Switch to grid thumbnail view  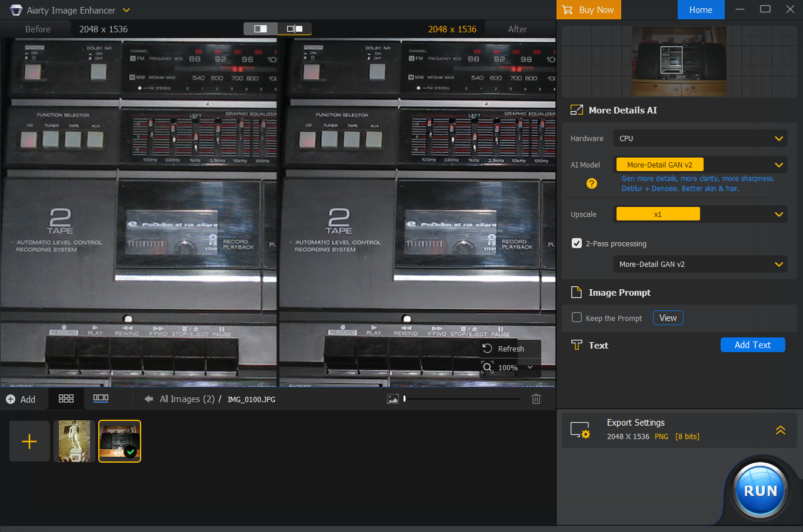(66, 399)
